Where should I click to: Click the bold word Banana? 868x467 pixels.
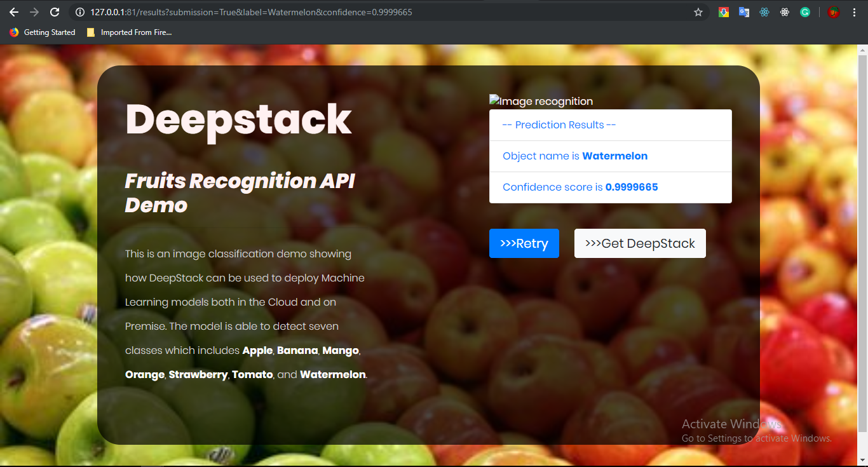point(297,351)
